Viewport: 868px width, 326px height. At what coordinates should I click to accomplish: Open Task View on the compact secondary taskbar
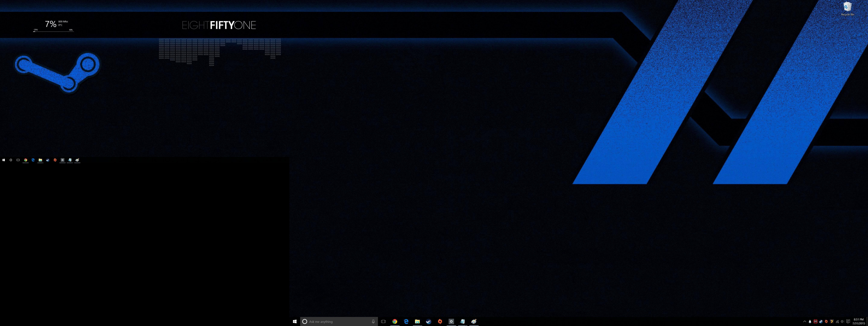point(18,160)
